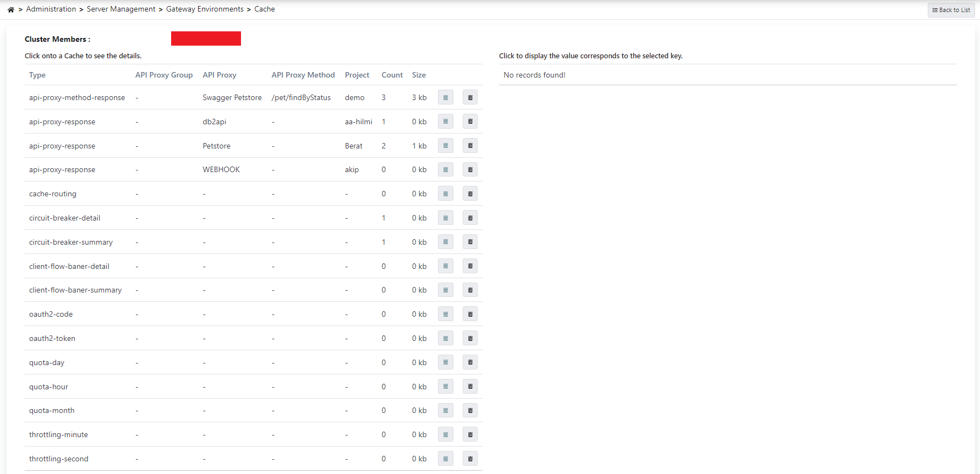Click the Type column header
This screenshot has width=980, height=474.
(37, 75)
